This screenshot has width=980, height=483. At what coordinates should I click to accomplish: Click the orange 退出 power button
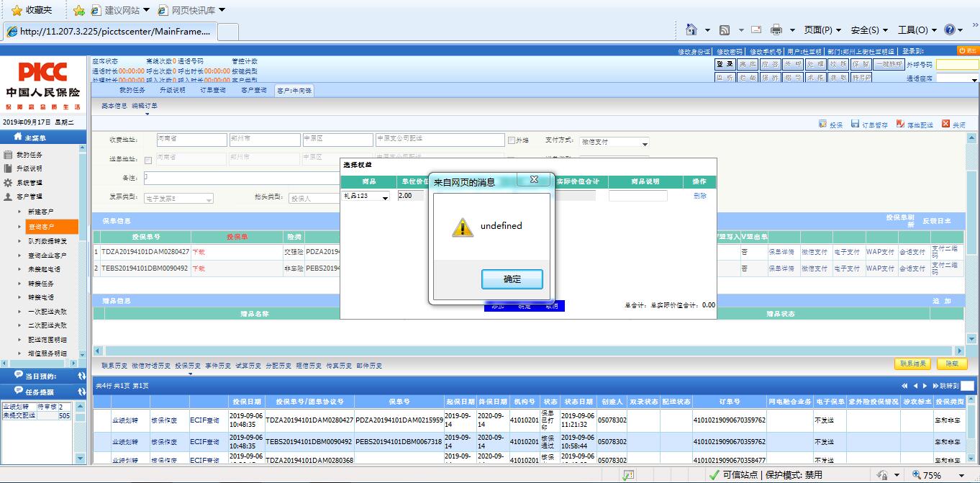(968, 51)
